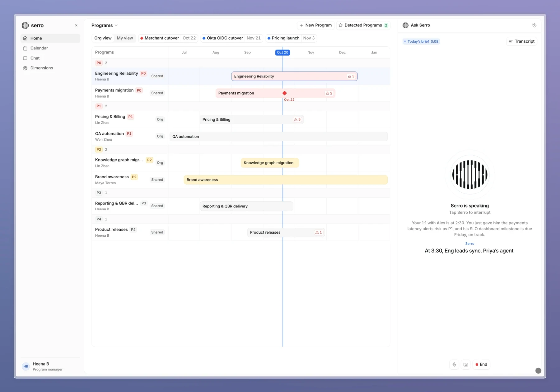Click the Nov month header

click(311, 53)
